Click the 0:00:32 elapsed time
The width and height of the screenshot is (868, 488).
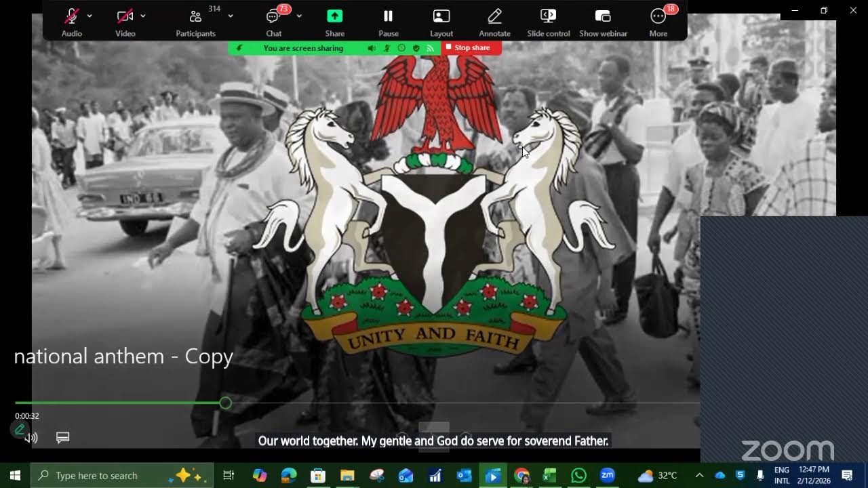click(x=27, y=416)
